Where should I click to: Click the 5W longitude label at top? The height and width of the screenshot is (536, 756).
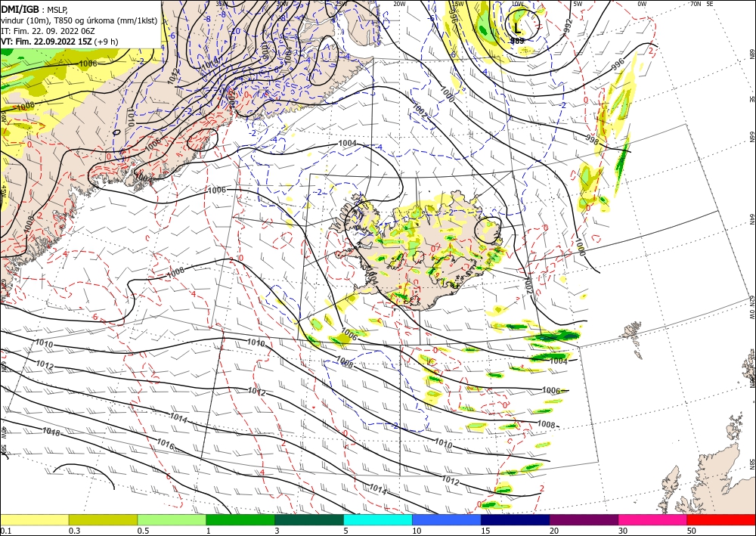click(578, 4)
